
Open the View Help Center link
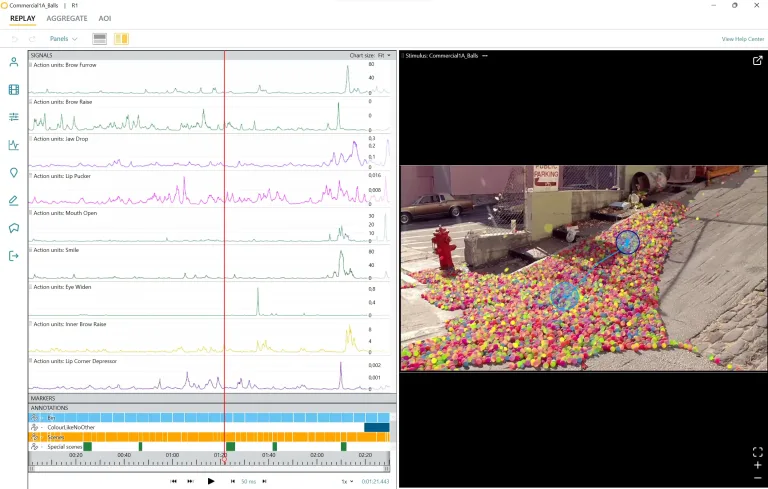(742, 39)
